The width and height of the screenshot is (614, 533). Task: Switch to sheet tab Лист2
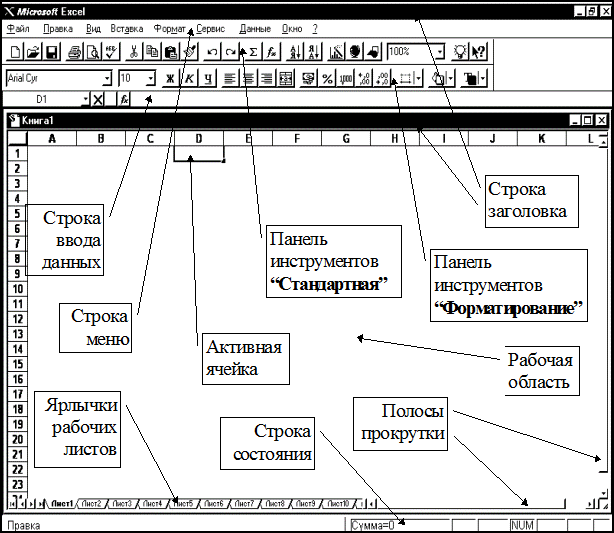point(91,504)
